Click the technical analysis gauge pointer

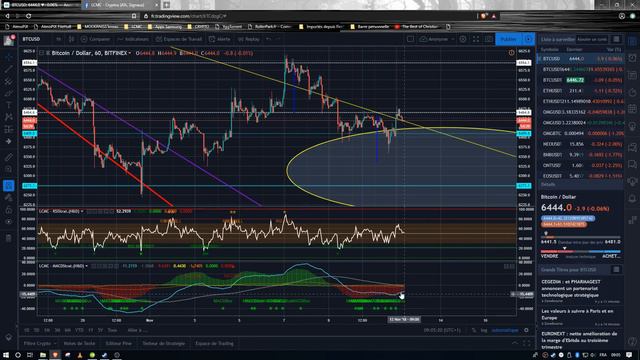(564, 248)
